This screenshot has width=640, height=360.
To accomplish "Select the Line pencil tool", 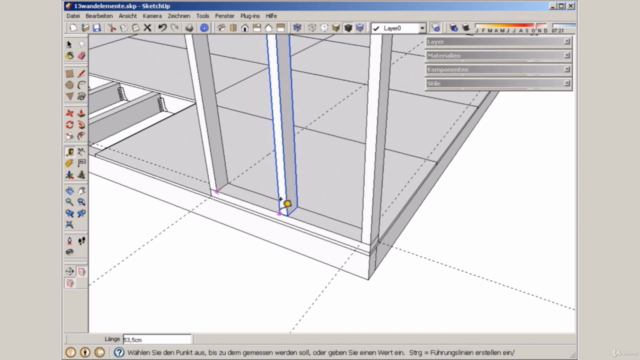I will click(x=82, y=73).
